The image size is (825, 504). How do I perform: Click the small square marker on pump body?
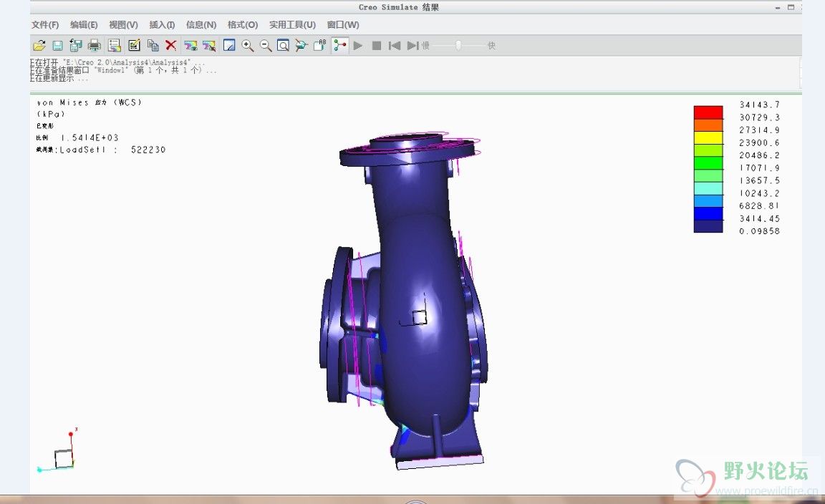(420, 317)
